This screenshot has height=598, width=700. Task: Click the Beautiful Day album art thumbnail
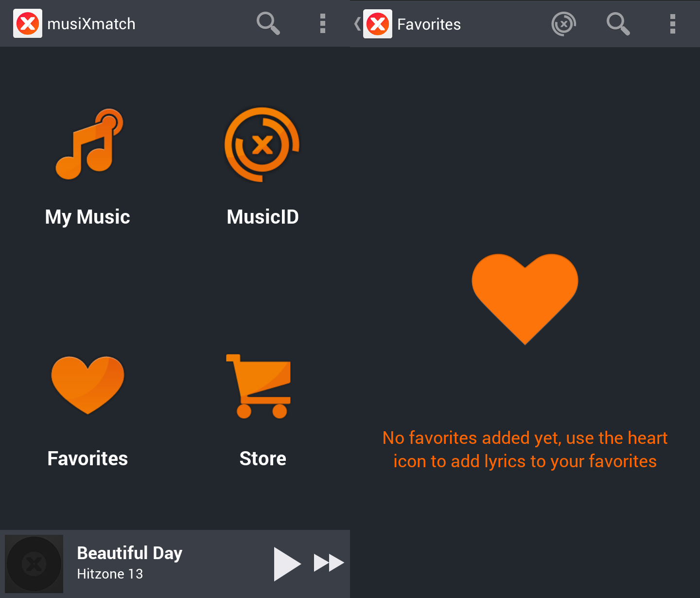(x=34, y=564)
